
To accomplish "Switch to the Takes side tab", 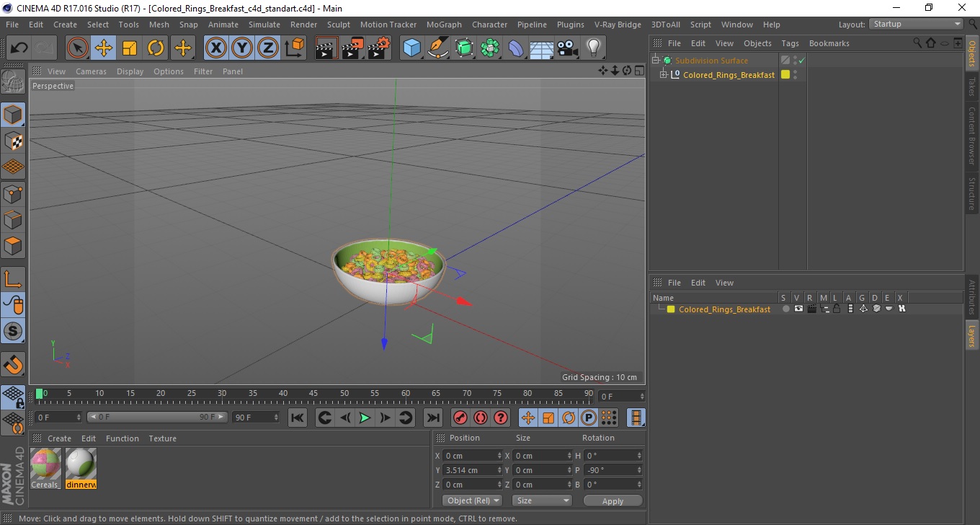I will (972, 87).
